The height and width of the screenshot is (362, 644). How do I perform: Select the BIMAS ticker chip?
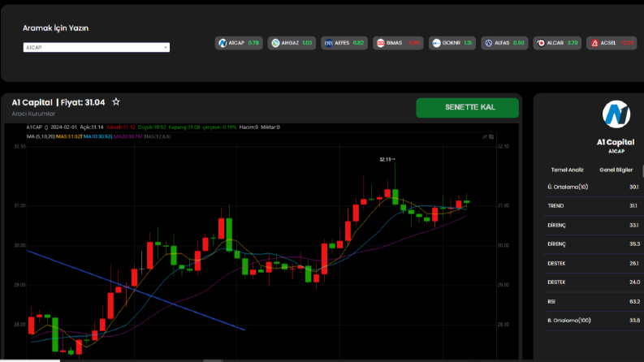coord(398,43)
